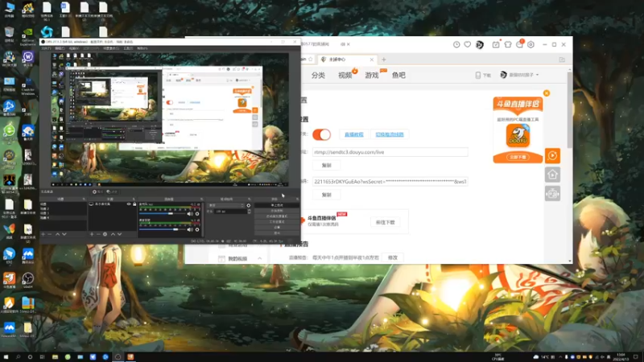This screenshot has width=644, height=362.
Task: Open the Settings button in OBS controls
Action: point(277,228)
